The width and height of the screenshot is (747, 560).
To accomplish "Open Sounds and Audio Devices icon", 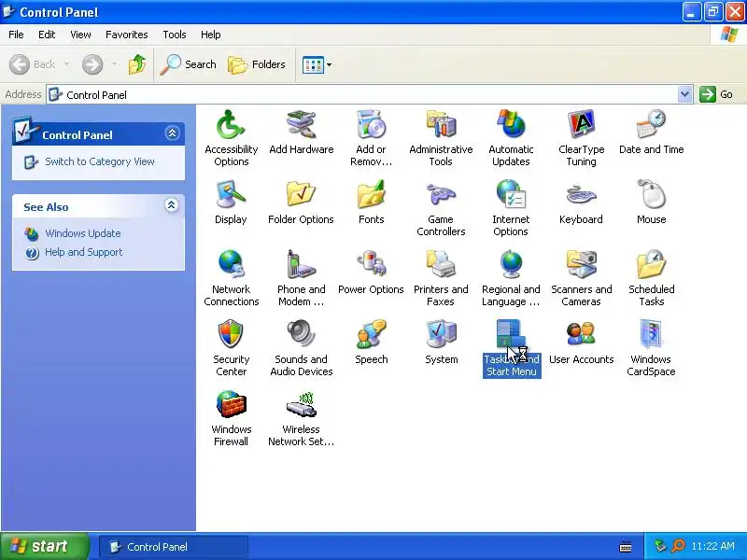I will click(301, 334).
